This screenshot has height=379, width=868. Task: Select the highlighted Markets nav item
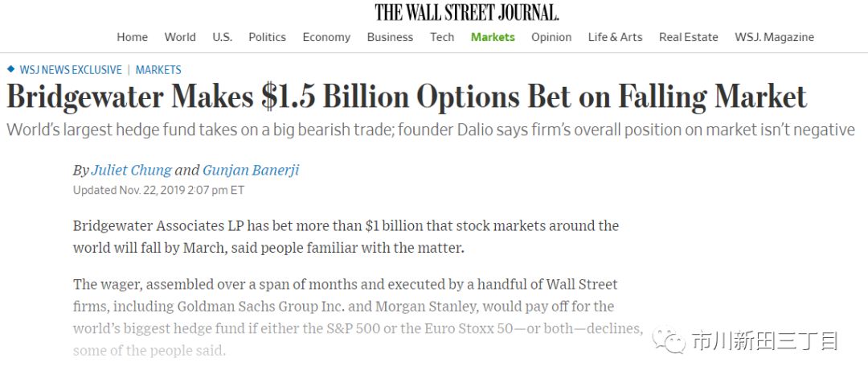click(493, 37)
